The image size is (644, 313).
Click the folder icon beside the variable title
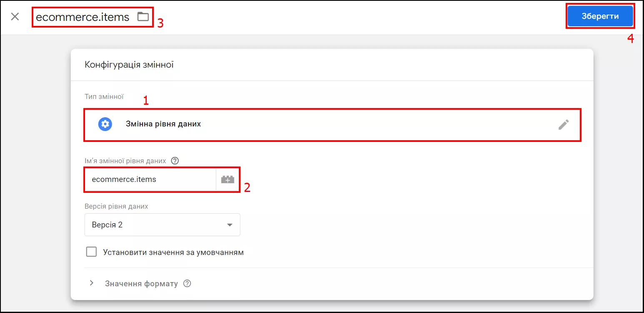tap(143, 17)
